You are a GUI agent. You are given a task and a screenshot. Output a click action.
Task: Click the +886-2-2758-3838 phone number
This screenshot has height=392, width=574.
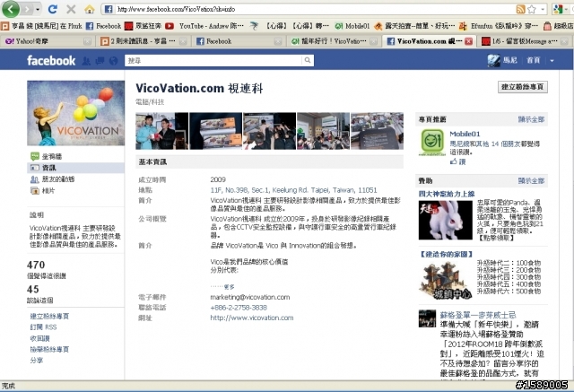(x=239, y=308)
